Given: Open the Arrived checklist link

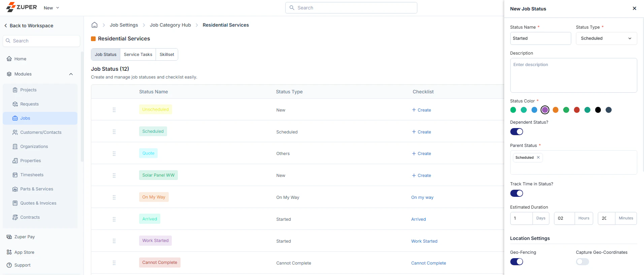Looking at the screenshot, I should 418,219.
